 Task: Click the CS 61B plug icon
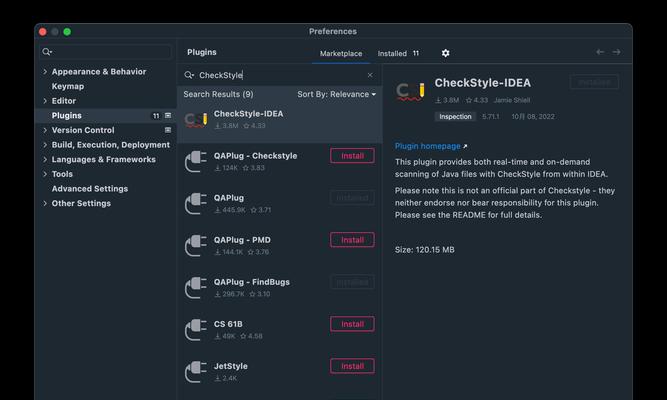pyautogui.click(x=196, y=330)
